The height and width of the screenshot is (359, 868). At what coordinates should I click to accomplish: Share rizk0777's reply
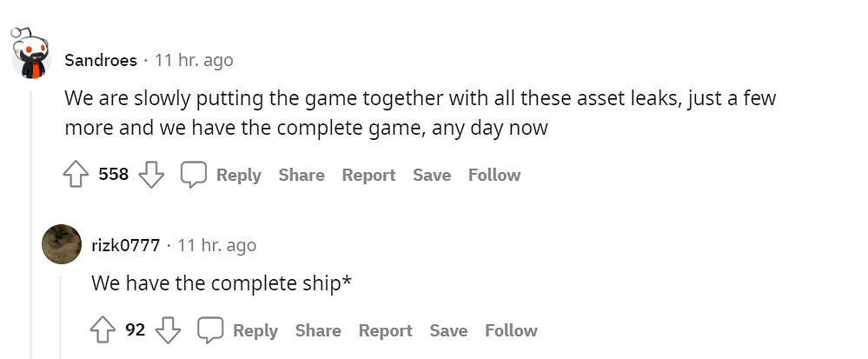[x=318, y=330]
